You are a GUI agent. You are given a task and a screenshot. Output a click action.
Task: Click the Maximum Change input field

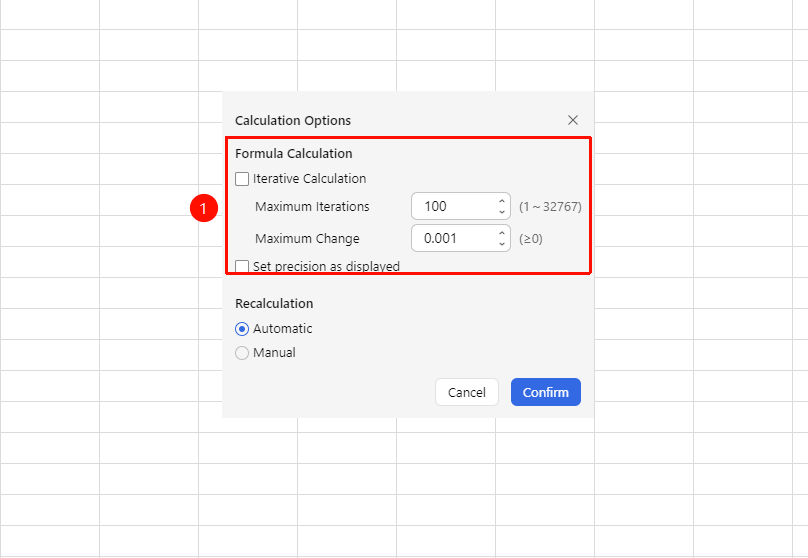click(461, 238)
